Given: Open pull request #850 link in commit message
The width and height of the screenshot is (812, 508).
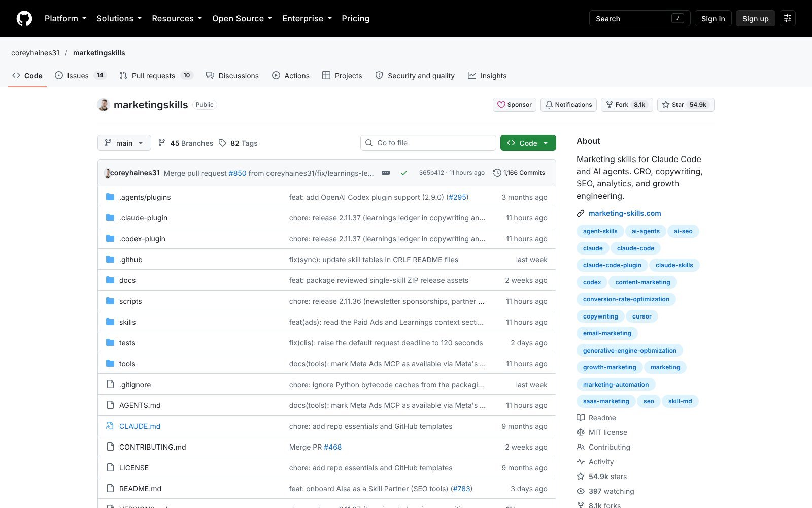Looking at the screenshot, I should tap(238, 173).
